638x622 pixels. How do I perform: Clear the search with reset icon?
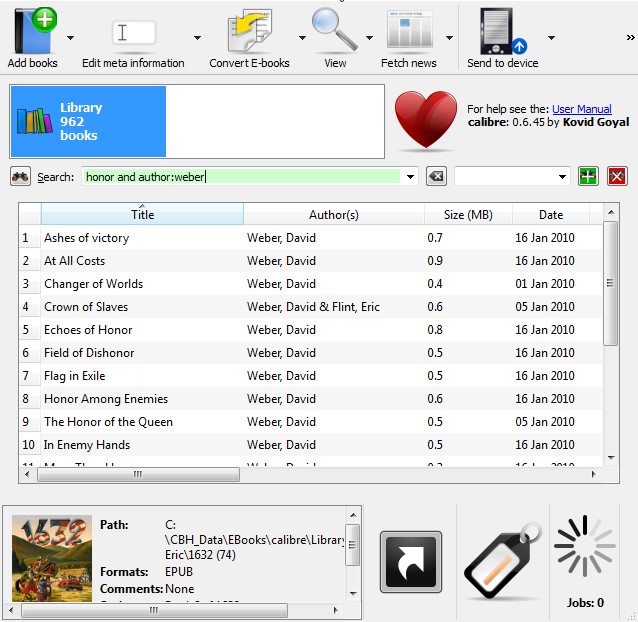click(x=436, y=177)
